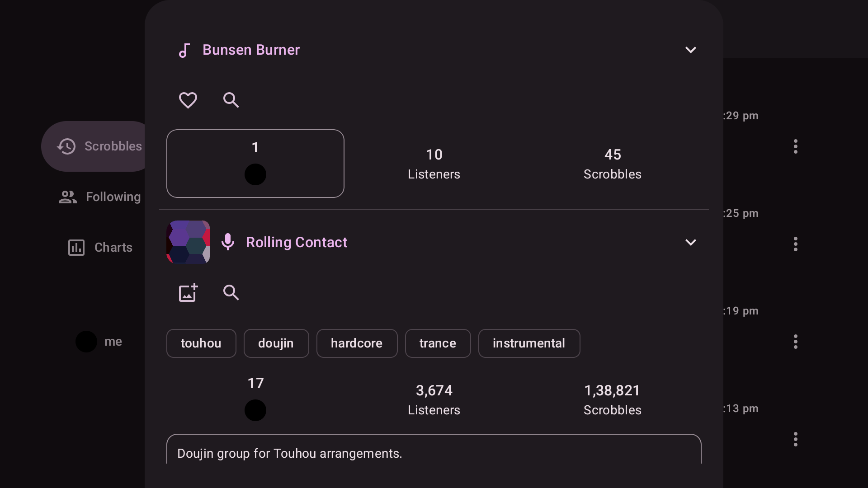Click the music note icon beside Bunsen Burner
Image resolution: width=868 pixels, height=488 pixels.
coord(184,50)
